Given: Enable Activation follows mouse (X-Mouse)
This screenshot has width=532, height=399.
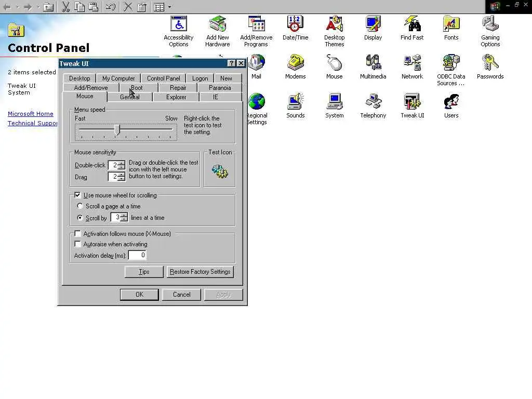Looking at the screenshot, I should pos(77,234).
